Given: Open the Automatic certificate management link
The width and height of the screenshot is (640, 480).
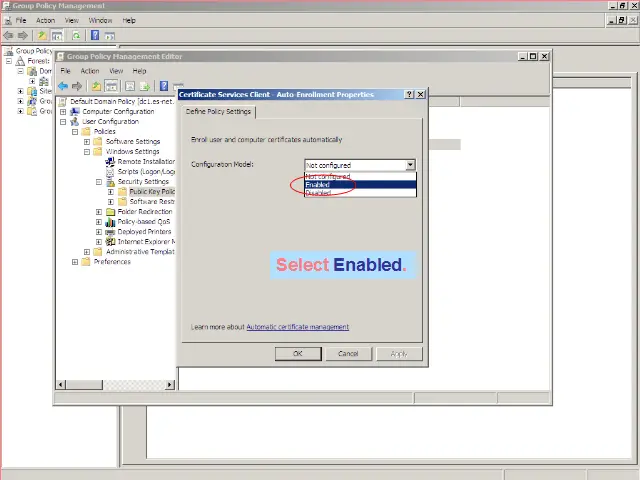Looking at the screenshot, I should [297, 327].
